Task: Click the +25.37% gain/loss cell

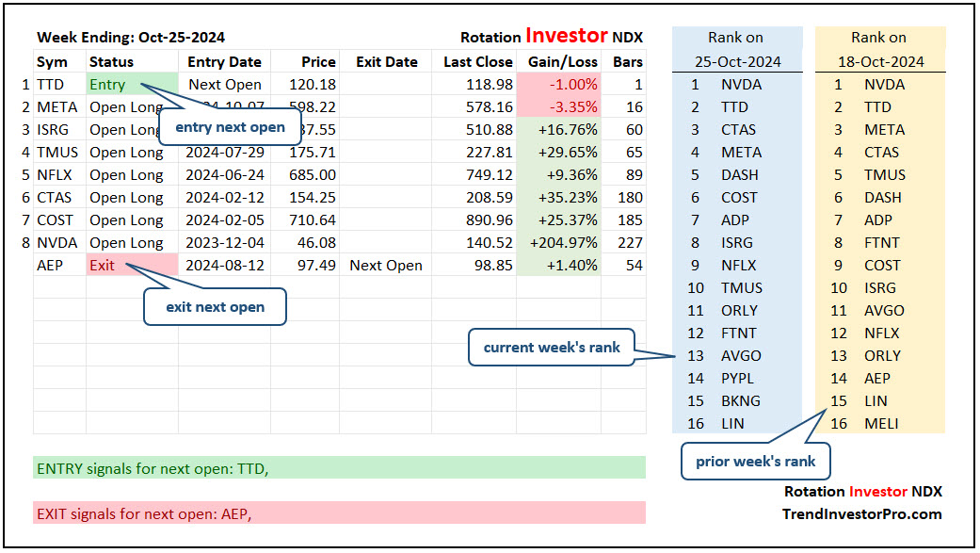Action: (x=559, y=220)
